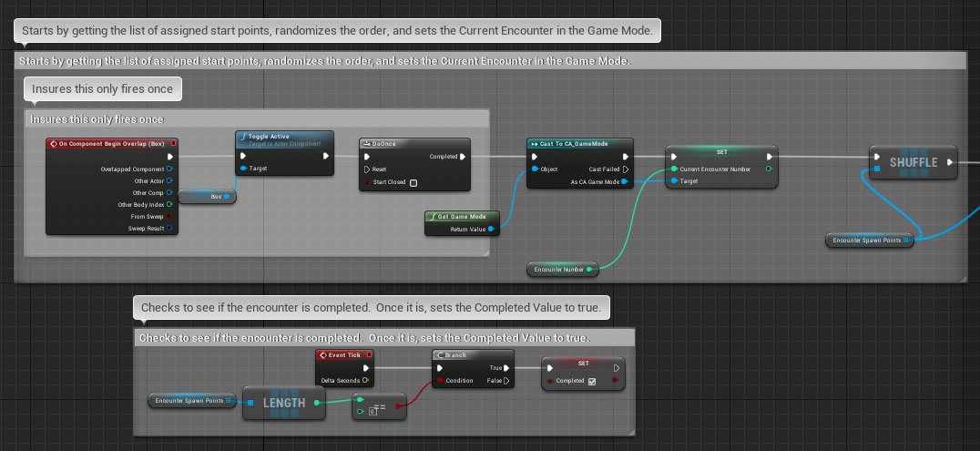Click the Cast Failed exec pin

tap(626, 169)
